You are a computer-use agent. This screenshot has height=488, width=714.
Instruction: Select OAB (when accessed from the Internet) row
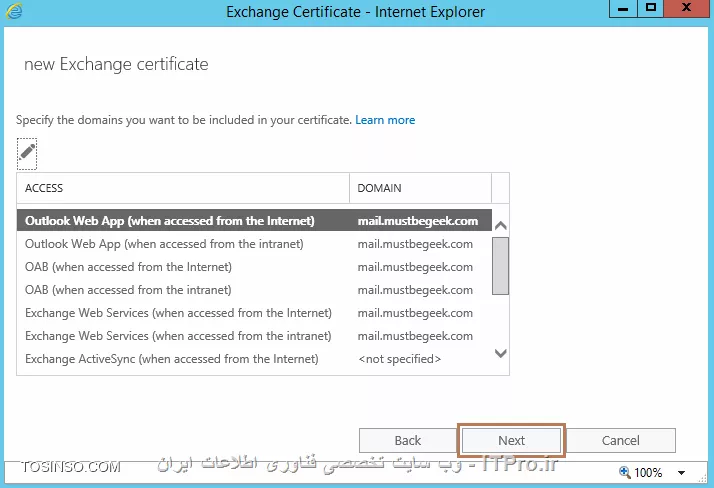point(254,267)
